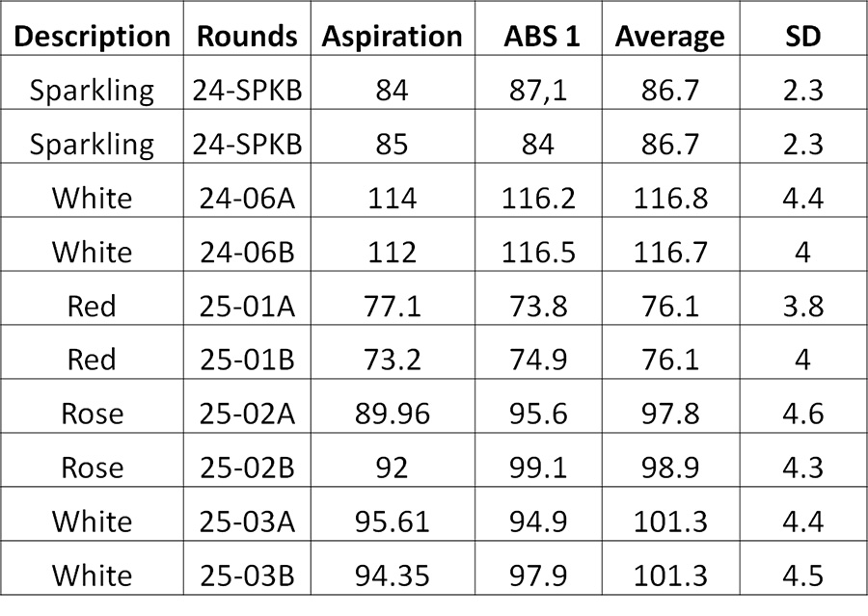The height and width of the screenshot is (616, 868).
Task: Click the aspiration value 95.61
Action: pyautogui.click(x=392, y=522)
